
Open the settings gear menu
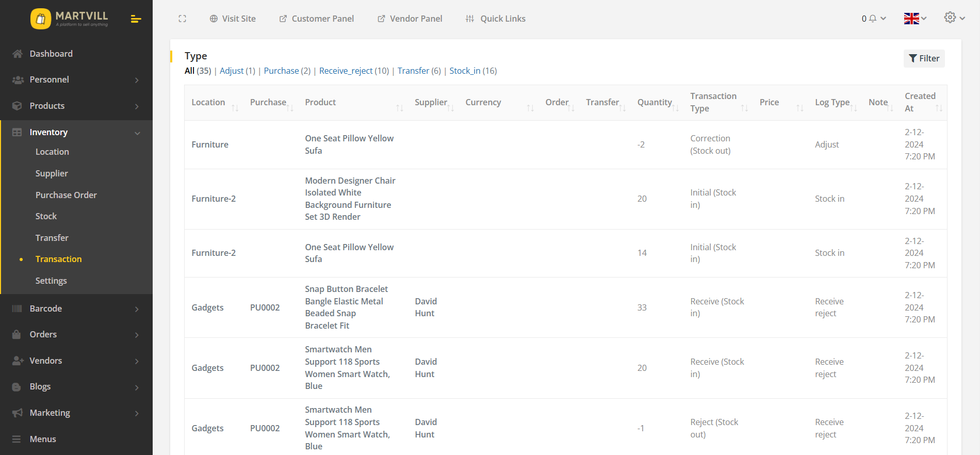point(954,18)
